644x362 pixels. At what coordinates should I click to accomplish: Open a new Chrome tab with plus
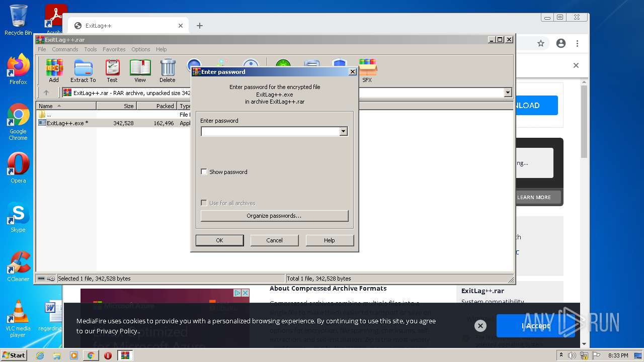pyautogui.click(x=200, y=26)
